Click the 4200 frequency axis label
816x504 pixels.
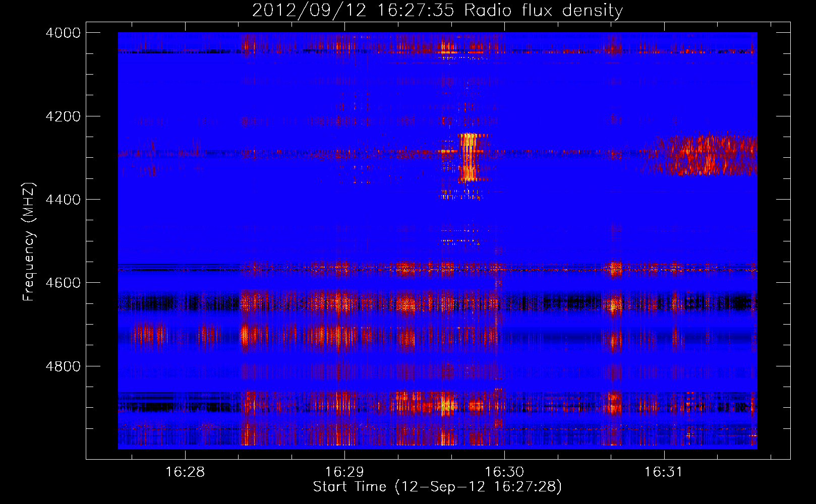63,116
